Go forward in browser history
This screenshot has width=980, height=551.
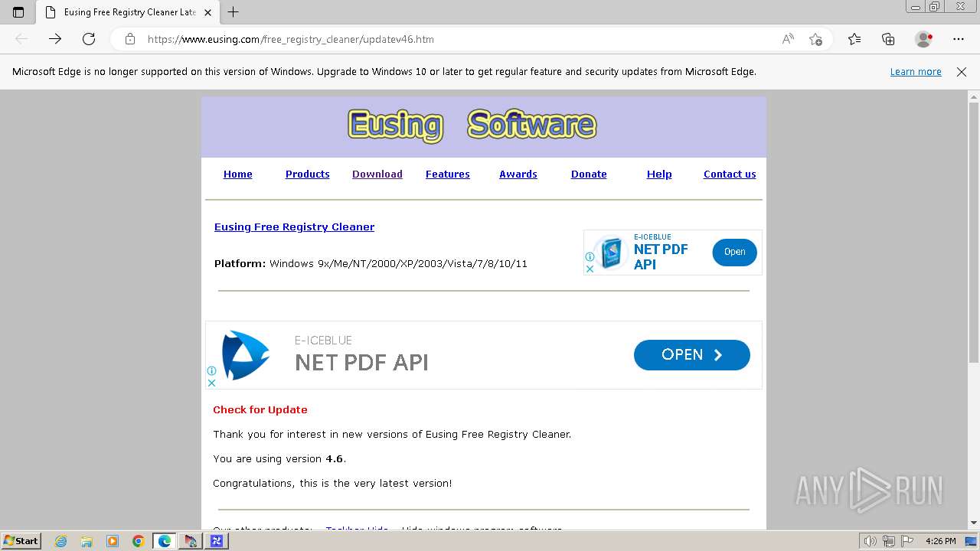pos(55,39)
